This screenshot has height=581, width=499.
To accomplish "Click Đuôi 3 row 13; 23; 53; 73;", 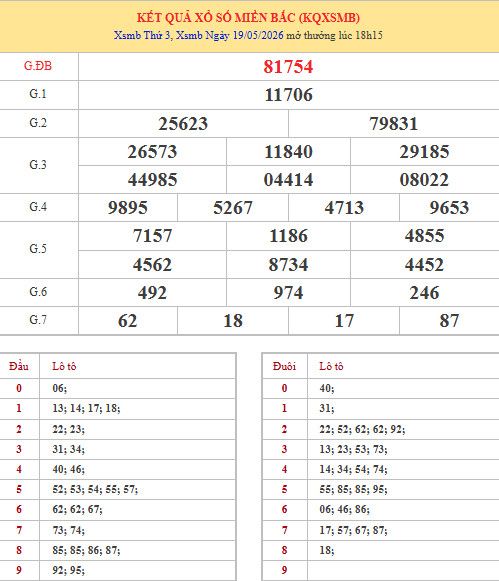I will [x=353, y=449].
